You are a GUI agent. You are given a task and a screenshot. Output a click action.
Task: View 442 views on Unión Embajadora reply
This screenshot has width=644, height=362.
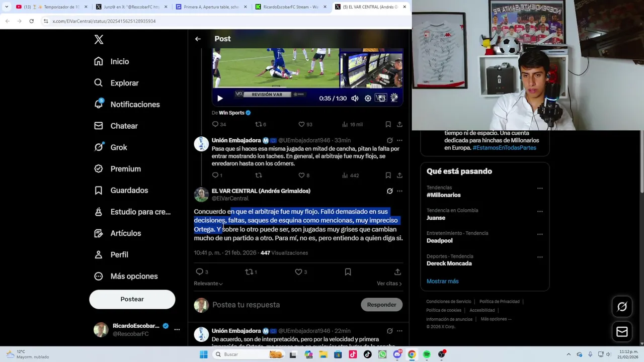(350, 175)
